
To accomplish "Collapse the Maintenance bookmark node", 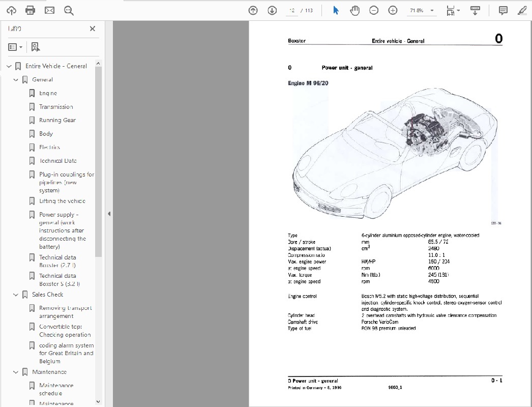I will (x=16, y=372).
